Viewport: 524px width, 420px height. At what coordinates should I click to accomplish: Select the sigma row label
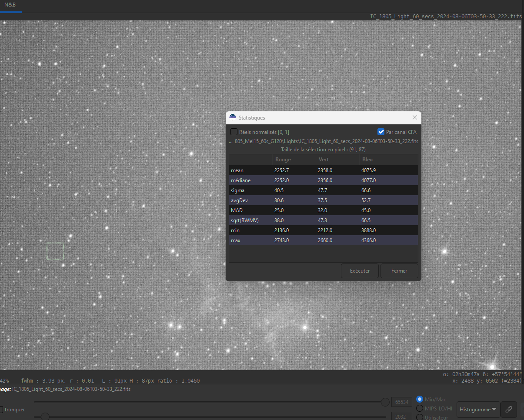point(237,190)
